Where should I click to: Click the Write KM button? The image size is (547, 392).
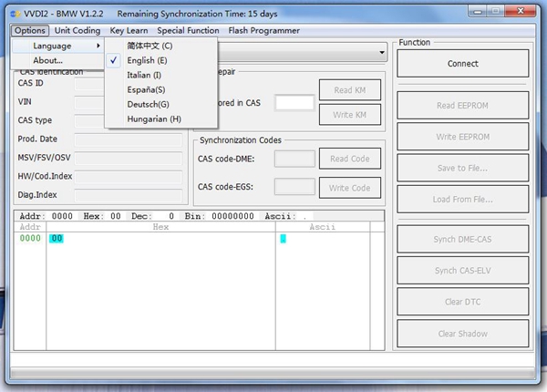click(349, 115)
